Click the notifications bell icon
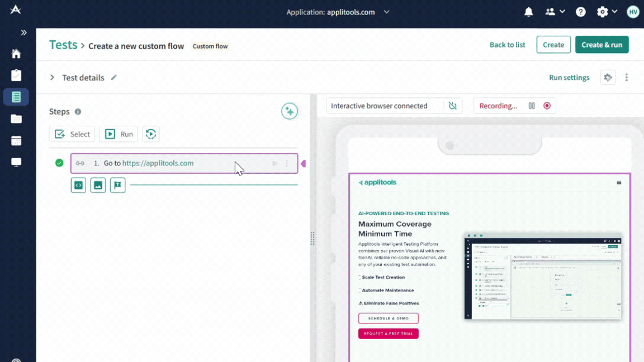The image size is (644, 362). point(528,12)
